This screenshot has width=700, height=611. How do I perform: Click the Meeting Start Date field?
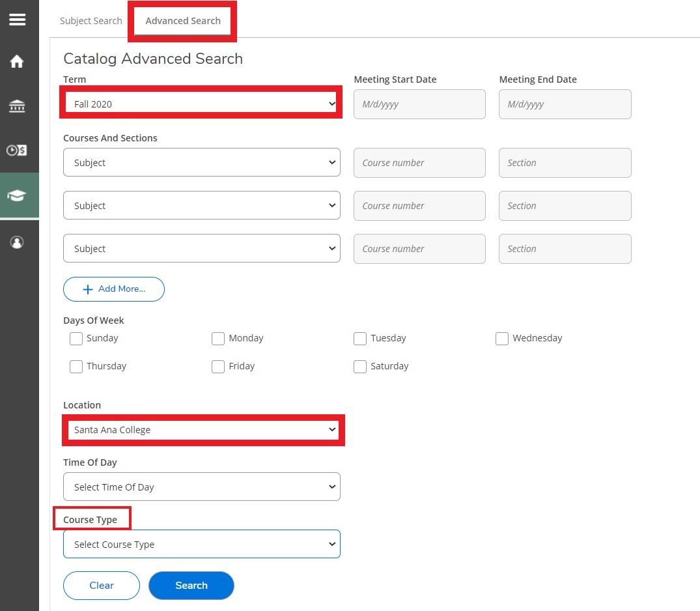click(419, 104)
